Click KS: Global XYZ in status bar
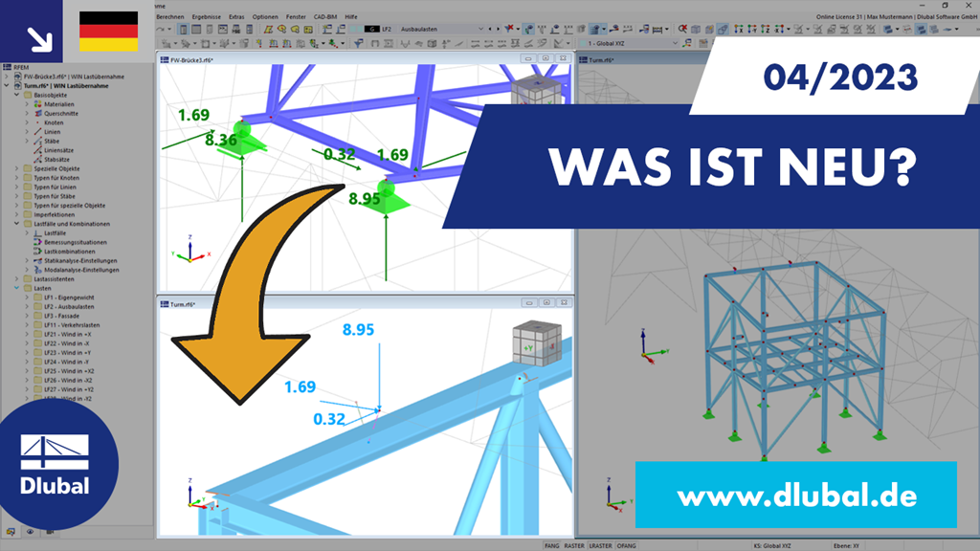The image size is (980, 551). 772,545
